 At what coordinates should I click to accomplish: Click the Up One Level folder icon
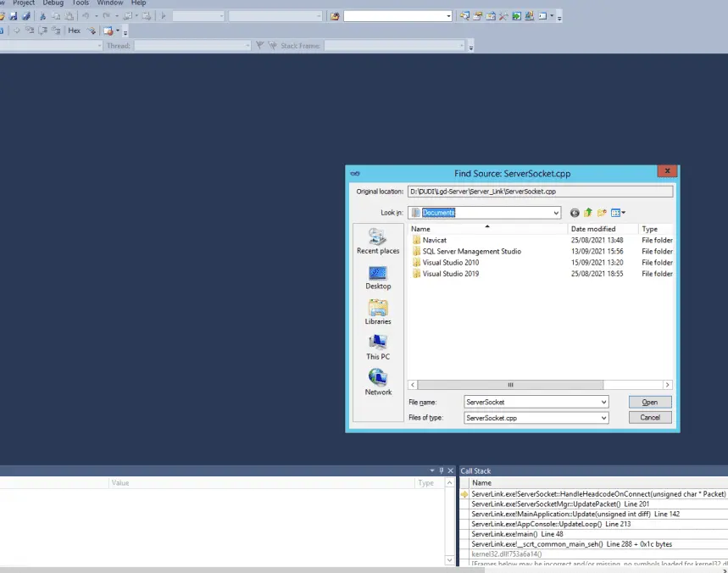coord(588,213)
